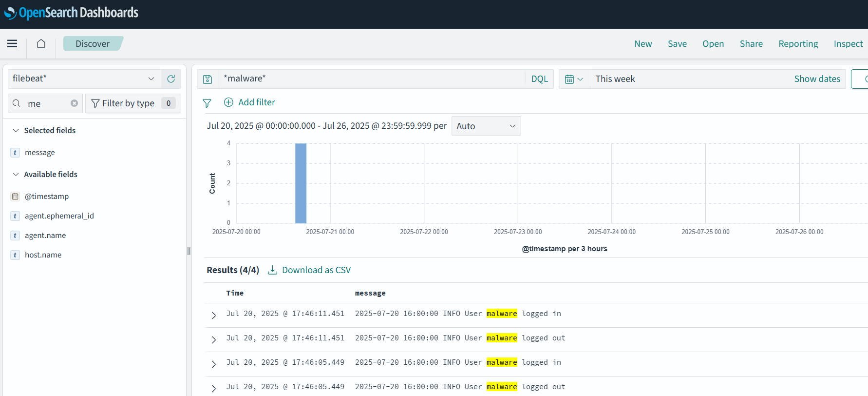Click Share in the top menu
Viewport: 868px width, 396px height.
point(751,44)
